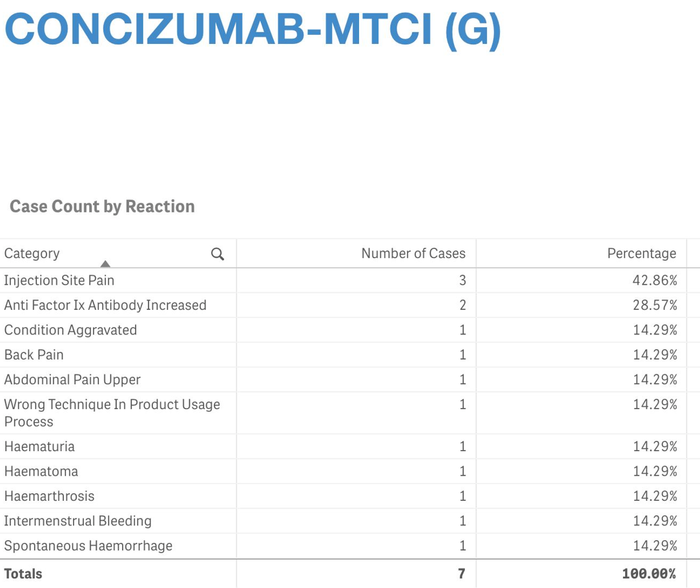Click the Case Count by Reaction title
This screenshot has width=700, height=588.
click(x=102, y=207)
